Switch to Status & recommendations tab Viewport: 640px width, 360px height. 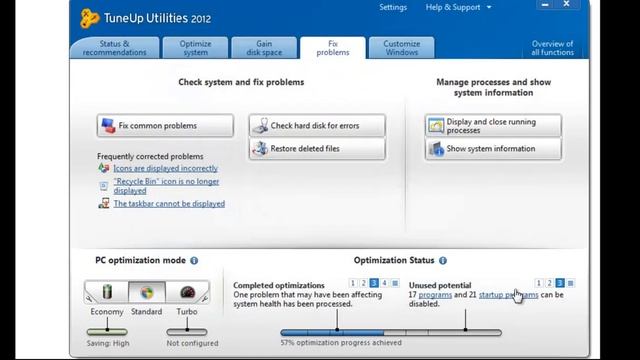(114, 48)
